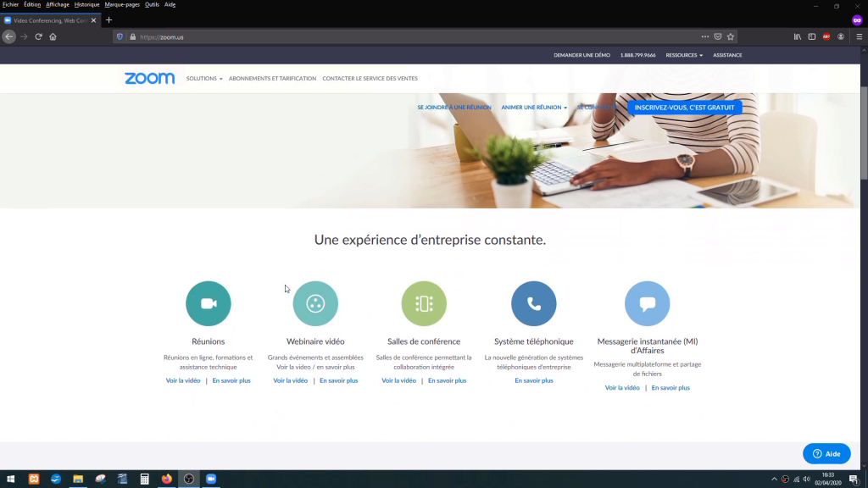Open the Affichage menu
This screenshot has width=868, height=488.
pos(58,4)
